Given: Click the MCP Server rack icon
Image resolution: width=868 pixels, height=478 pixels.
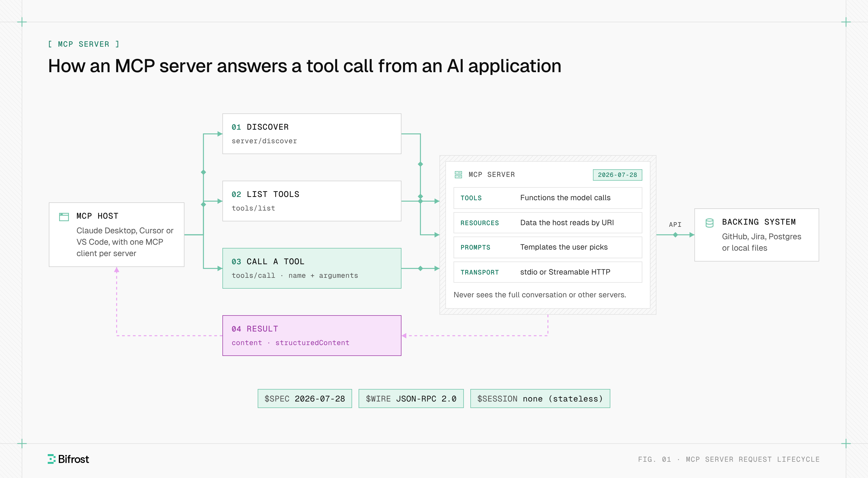Looking at the screenshot, I should [x=458, y=175].
